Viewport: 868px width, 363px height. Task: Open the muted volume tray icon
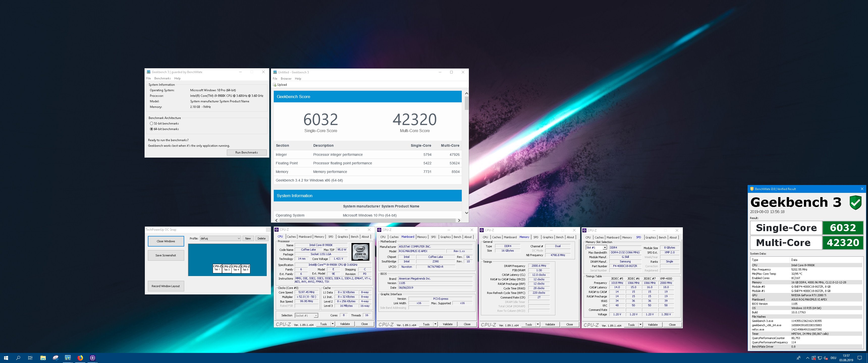tap(826, 358)
